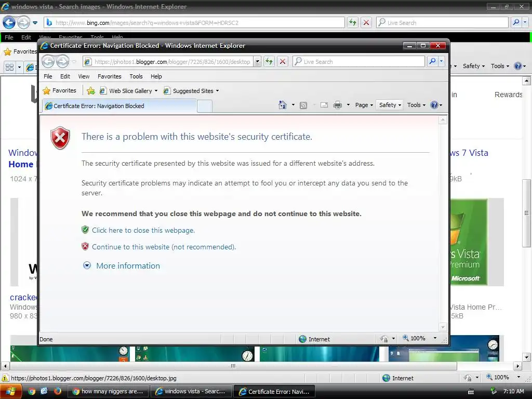Switch to Chrome window taskbar button

108,392
